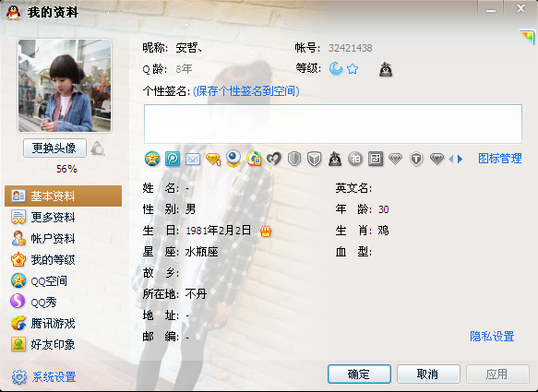Show previous icons with the left arrow
The width and height of the screenshot is (538, 392).
tap(451, 160)
